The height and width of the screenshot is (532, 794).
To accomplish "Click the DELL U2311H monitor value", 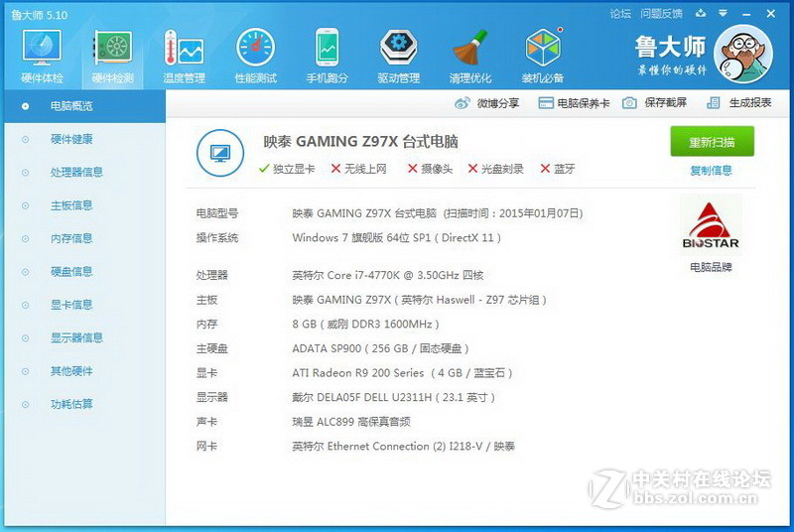I will point(393,397).
